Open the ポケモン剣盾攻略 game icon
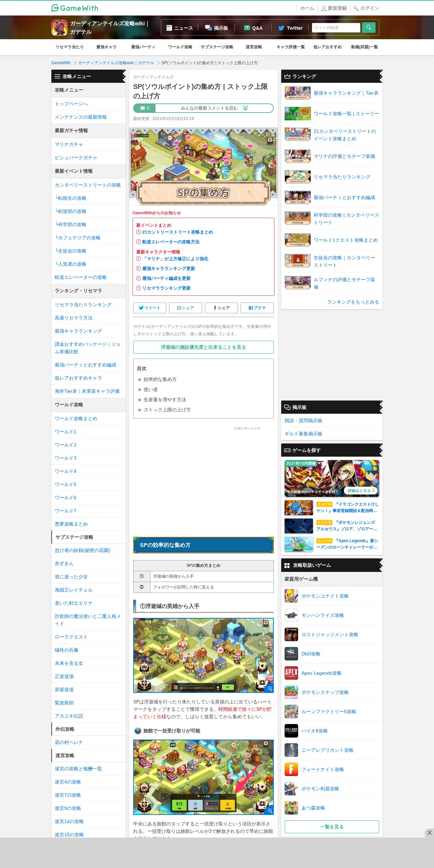 (291, 789)
